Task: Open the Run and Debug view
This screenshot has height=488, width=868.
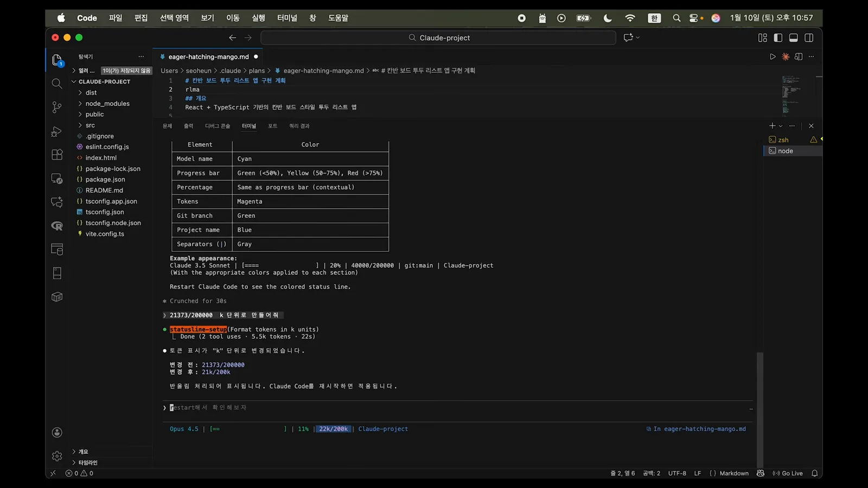Action: tap(57, 131)
